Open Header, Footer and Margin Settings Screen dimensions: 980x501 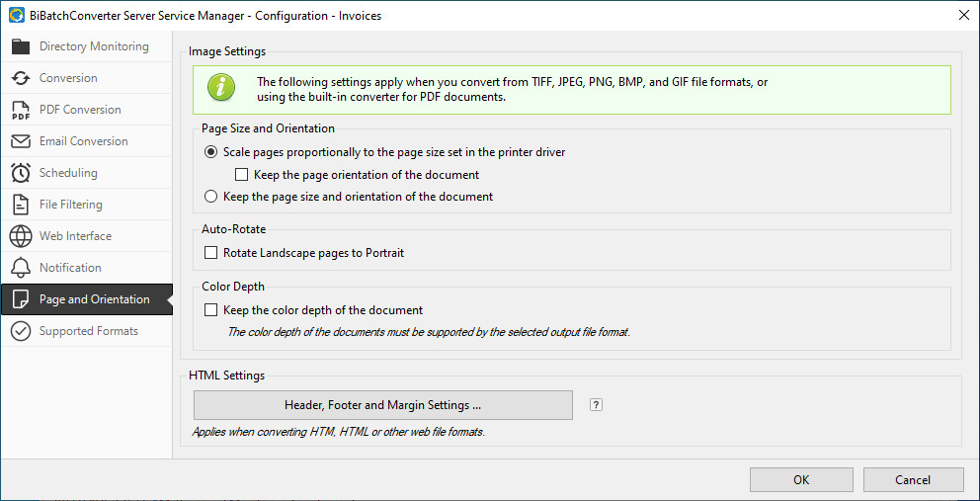click(x=382, y=405)
